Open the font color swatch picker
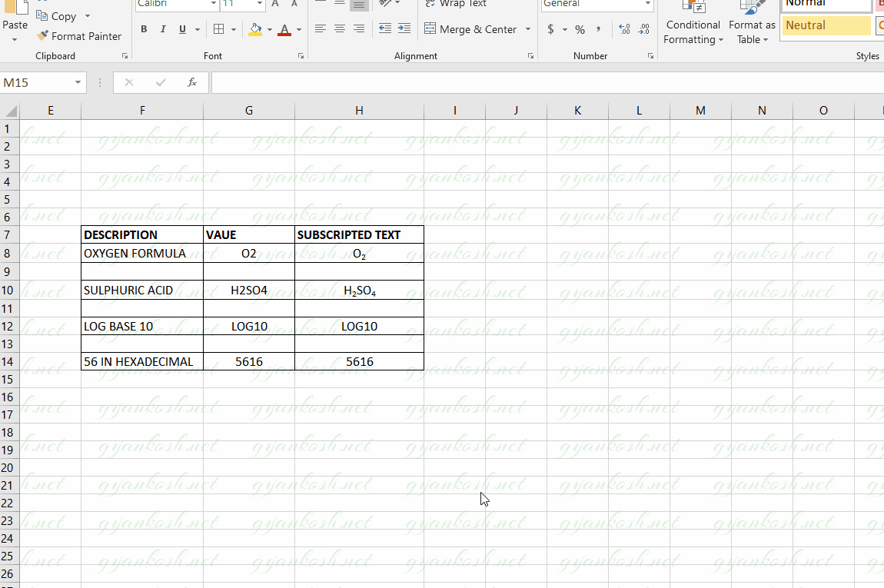 click(297, 29)
